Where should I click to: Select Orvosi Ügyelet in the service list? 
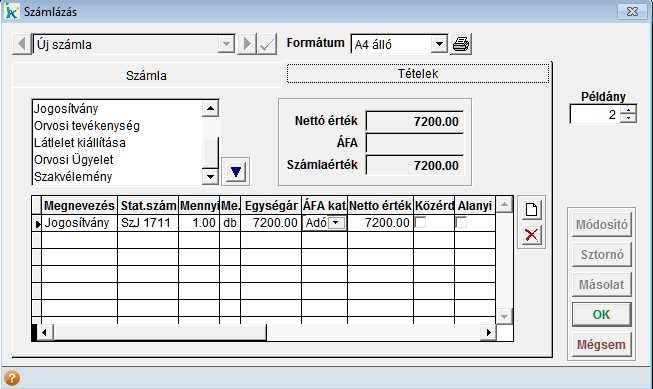click(x=74, y=160)
